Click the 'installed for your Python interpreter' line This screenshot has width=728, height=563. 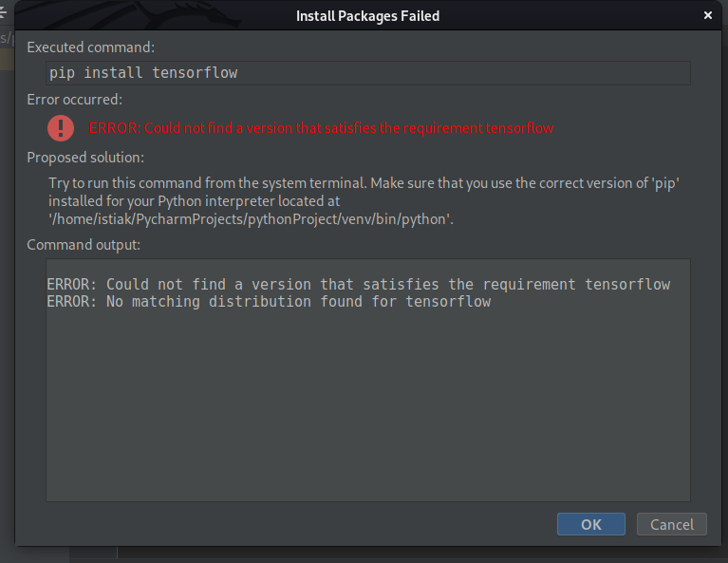(194, 201)
